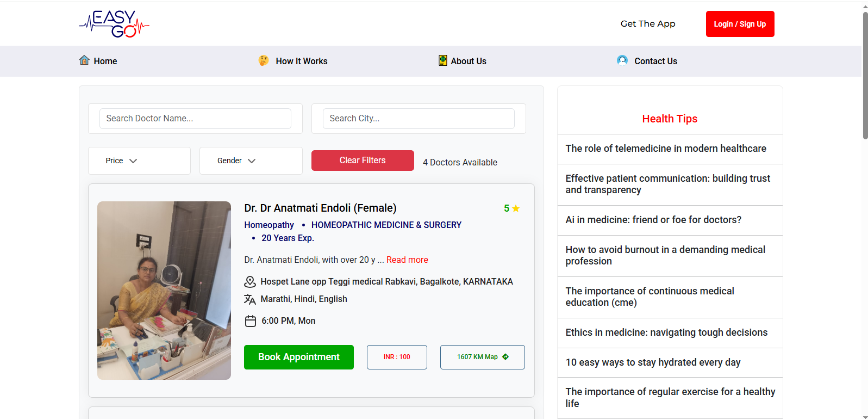Click the EasyGo logo
This screenshot has height=419, width=868.
point(114,24)
